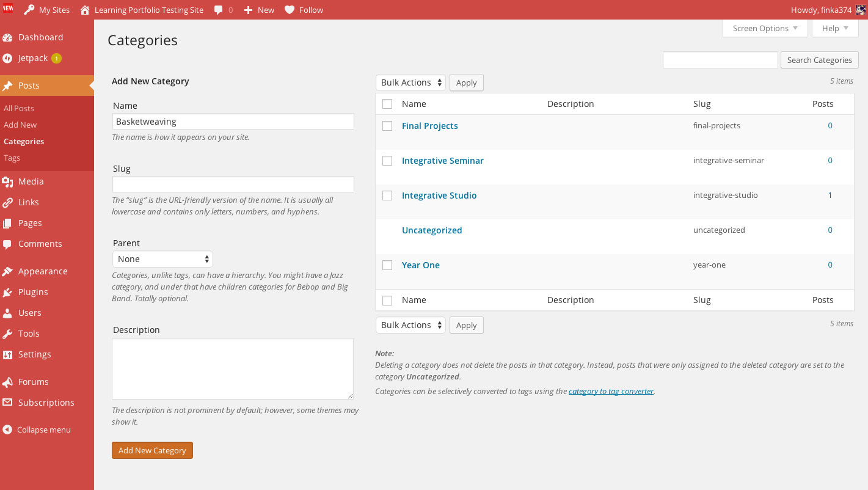Click the comments bubble icon in top bar
The image size is (868, 490).
pos(219,10)
